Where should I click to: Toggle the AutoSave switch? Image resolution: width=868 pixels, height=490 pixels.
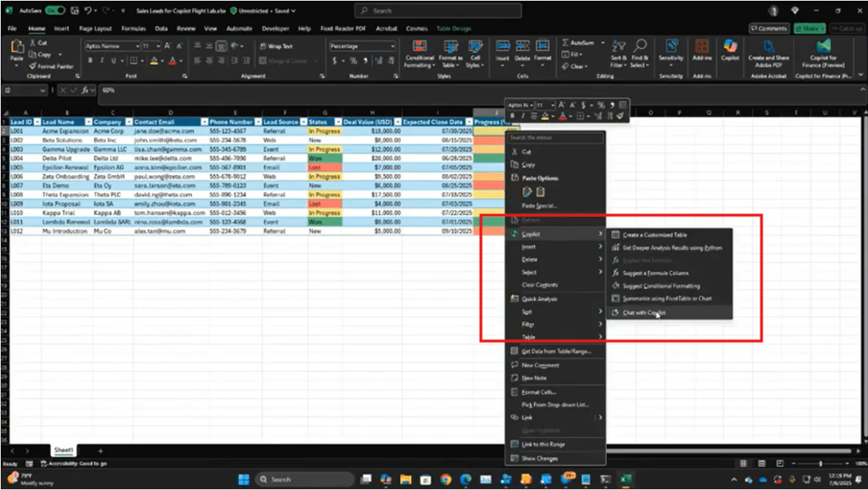[x=55, y=11]
